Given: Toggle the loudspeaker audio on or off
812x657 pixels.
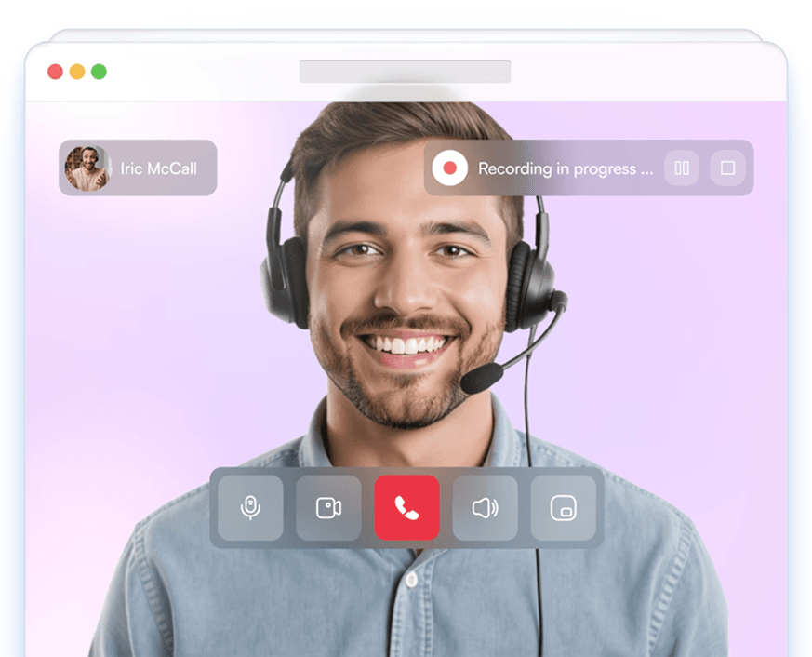Looking at the screenshot, I should coord(485,509).
